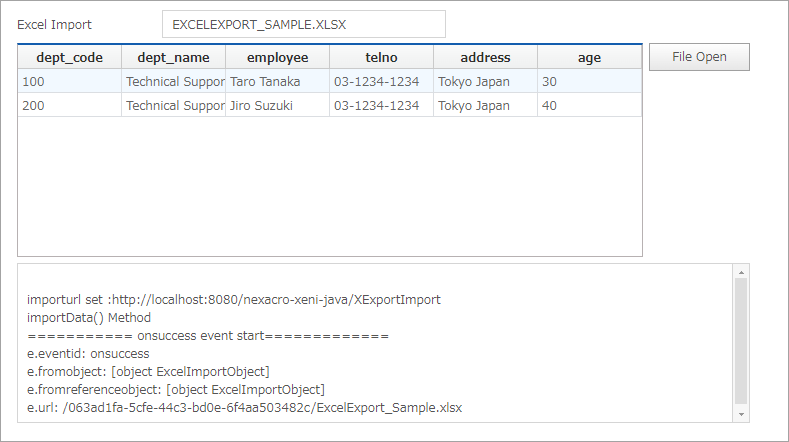Click the telno column header
789x442 pixels.
[381, 58]
